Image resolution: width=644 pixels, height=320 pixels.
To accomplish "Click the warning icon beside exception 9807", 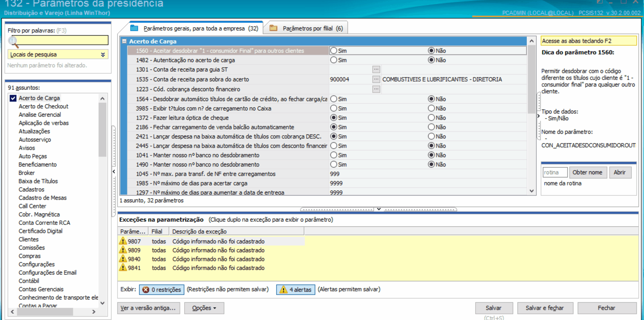I will coord(123,241).
